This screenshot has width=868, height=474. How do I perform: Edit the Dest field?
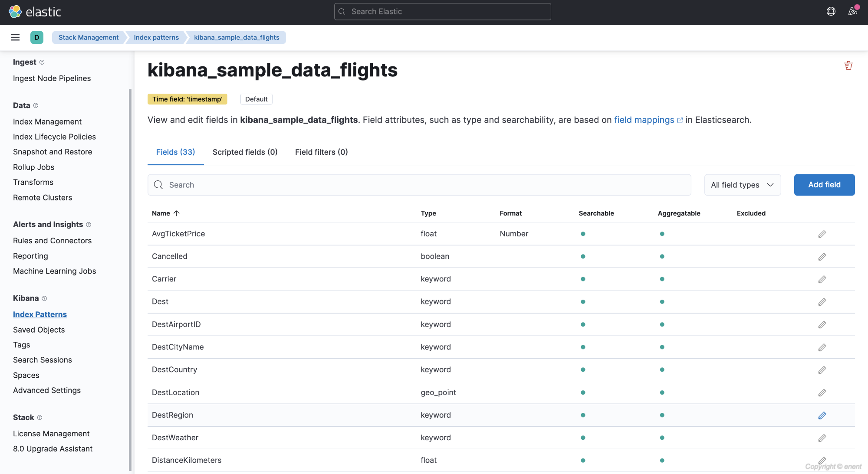coord(822,302)
